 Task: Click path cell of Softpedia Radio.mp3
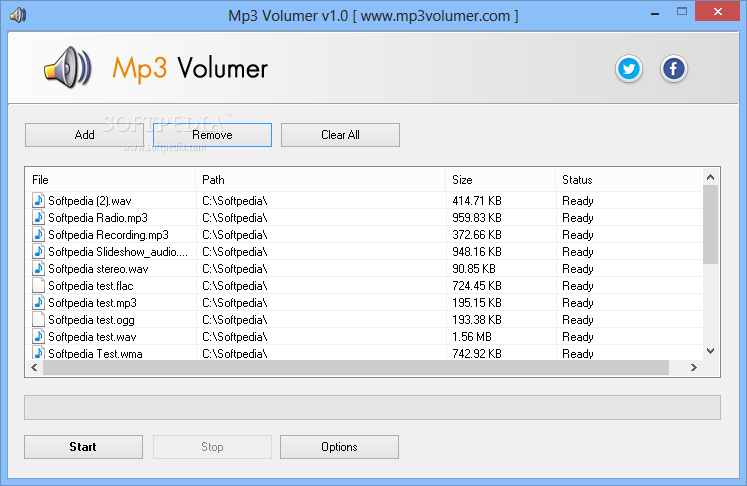(321, 218)
